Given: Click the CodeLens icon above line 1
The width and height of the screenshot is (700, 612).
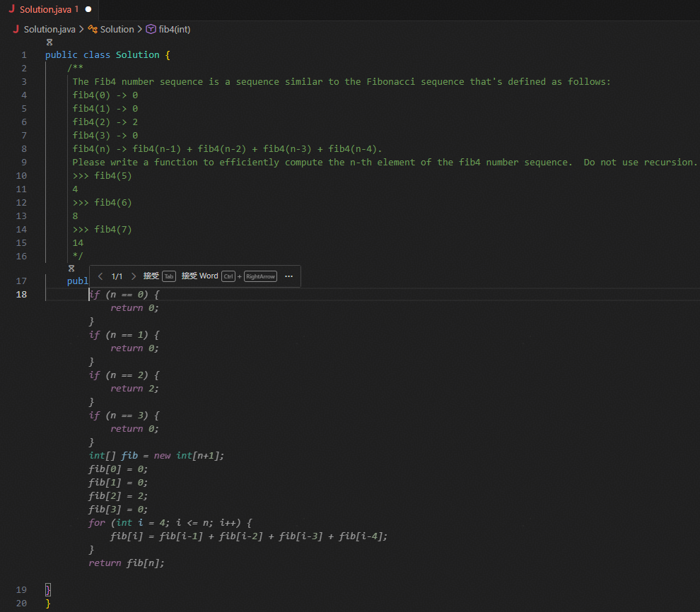Looking at the screenshot, I should pyautogui.click(x=49, y=42).
